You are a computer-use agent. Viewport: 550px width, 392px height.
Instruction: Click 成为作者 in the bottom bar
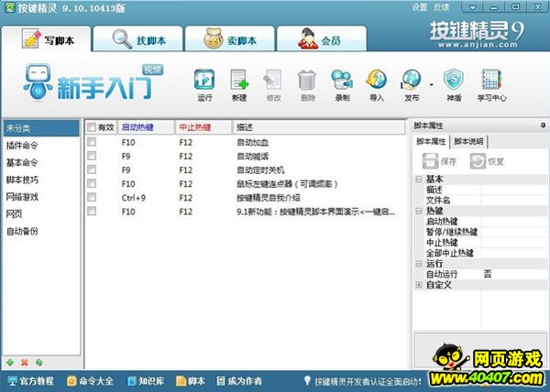coord(239,381)
